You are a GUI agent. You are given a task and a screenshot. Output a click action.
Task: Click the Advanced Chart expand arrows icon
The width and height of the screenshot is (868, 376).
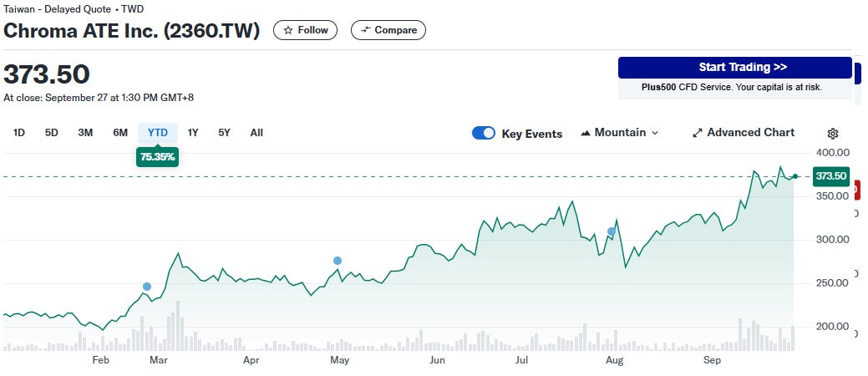coord(698,133)
